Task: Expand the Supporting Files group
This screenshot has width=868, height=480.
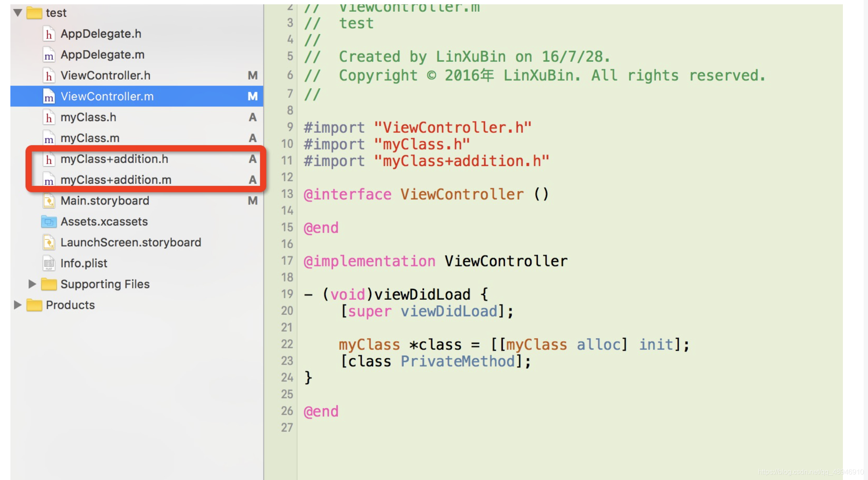Action: point(32,284)
